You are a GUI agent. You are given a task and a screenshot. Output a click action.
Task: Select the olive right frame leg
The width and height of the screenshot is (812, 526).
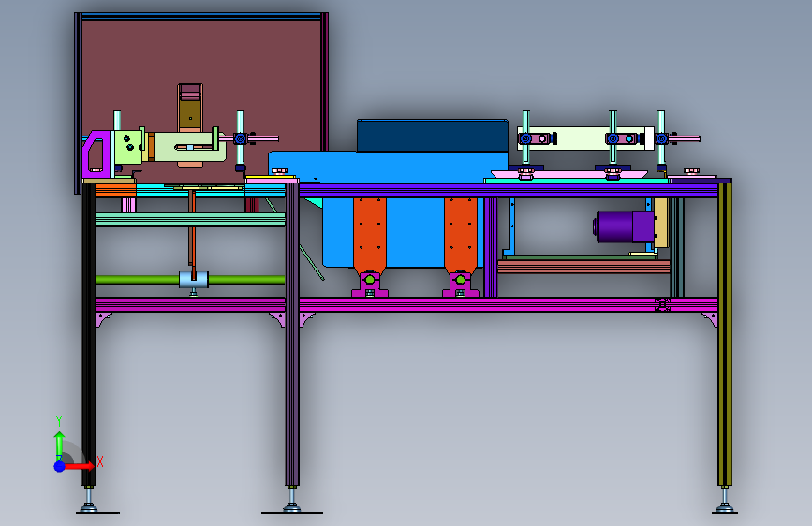click(x=725, y=334)
